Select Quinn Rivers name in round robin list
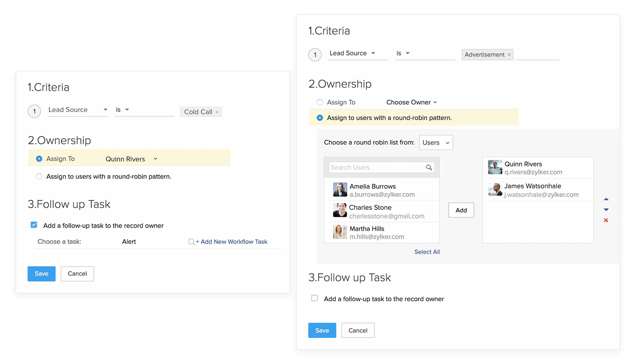 523,164
